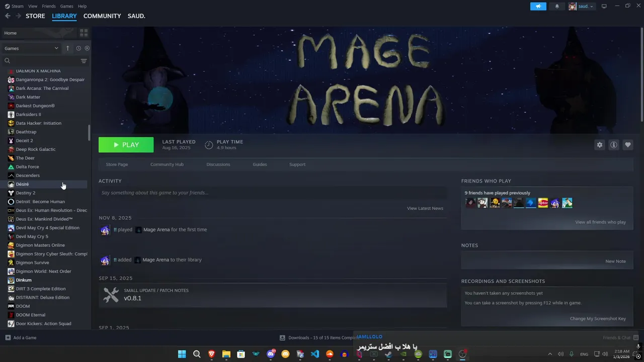Go forward with the right navigation arrow
Screen dimensions: 644x362
(x=18, y=16)
